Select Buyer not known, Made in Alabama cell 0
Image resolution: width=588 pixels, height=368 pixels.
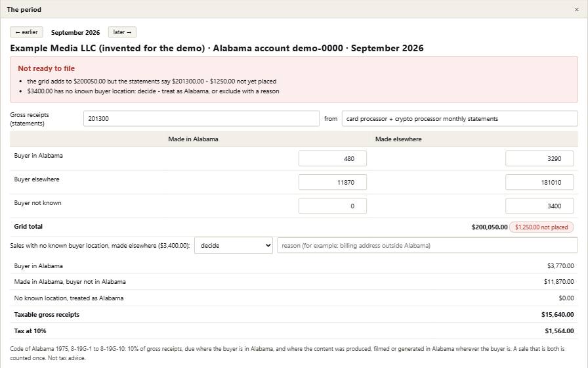click(x=333, y=206)
